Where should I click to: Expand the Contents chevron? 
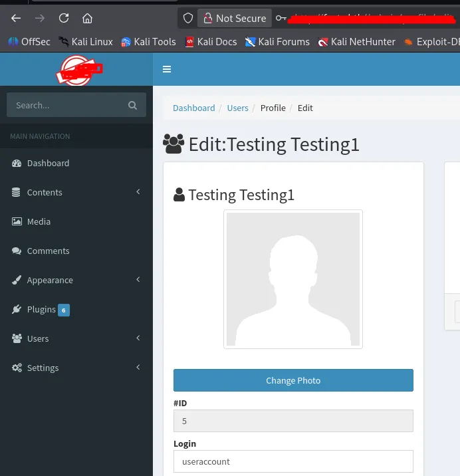pyautogui.click(x=138, y=191)
